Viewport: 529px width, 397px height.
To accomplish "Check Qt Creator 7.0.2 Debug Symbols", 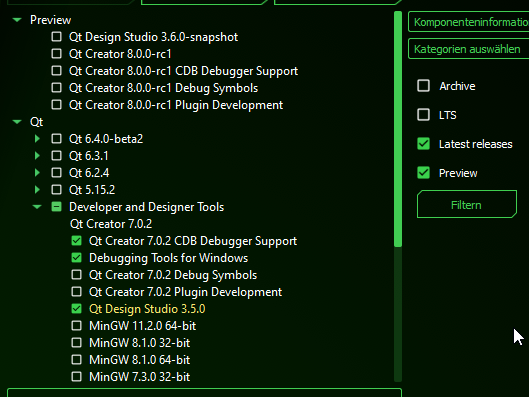I will (77, 275).
